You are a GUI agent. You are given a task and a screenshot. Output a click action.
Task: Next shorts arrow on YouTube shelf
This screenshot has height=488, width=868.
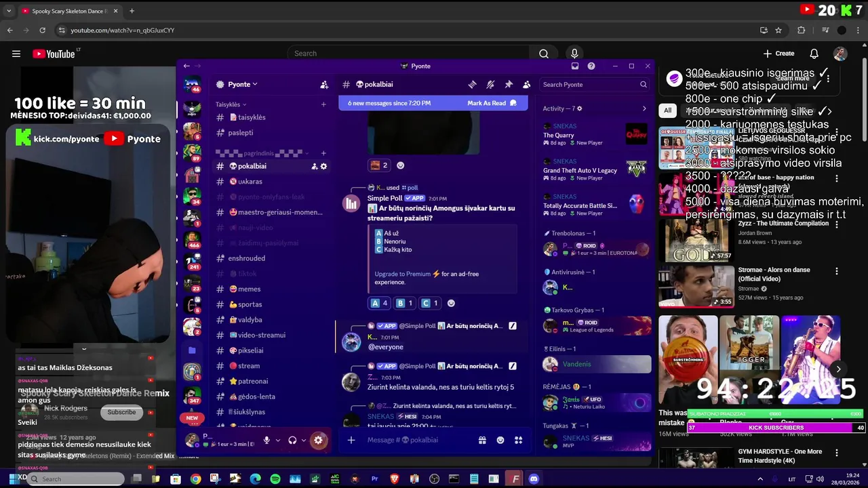[x=839, y=369]
